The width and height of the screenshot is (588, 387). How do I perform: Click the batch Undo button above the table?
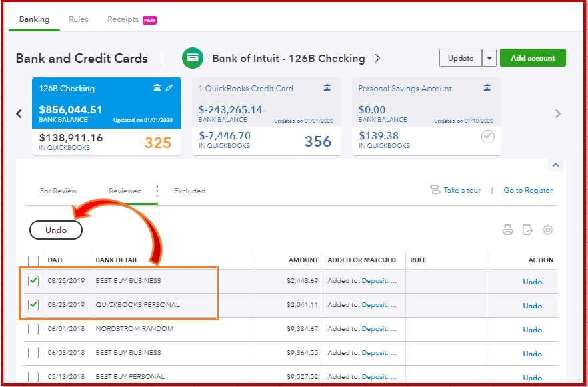pyautogui.click(x=56, y=230)
